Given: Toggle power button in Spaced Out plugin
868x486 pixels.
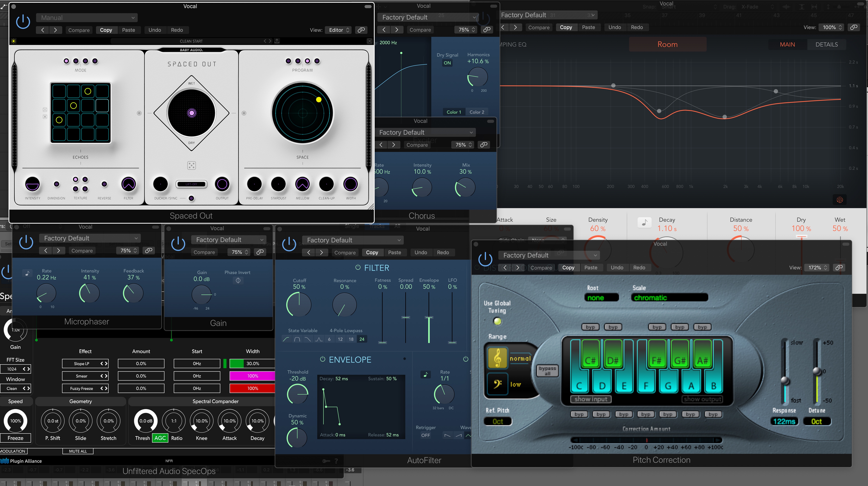Looking at the screenshot, I should [23, 22].
